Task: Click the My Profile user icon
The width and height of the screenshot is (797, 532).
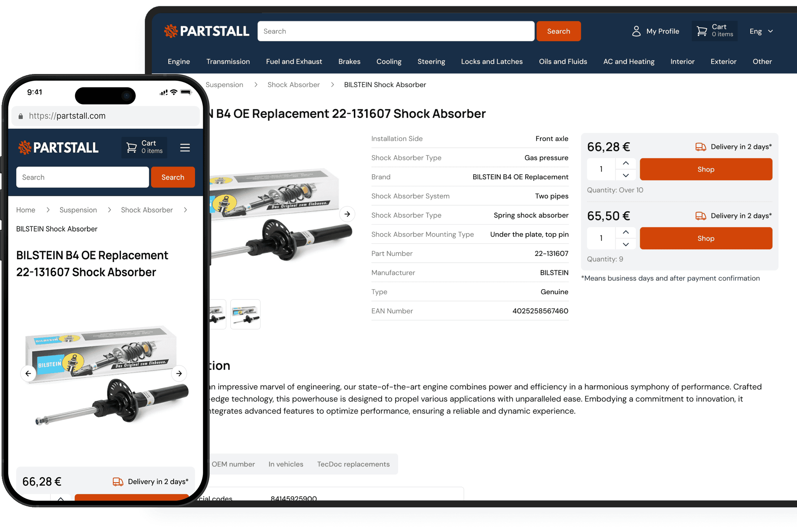Action: click(x=636, y=31)
